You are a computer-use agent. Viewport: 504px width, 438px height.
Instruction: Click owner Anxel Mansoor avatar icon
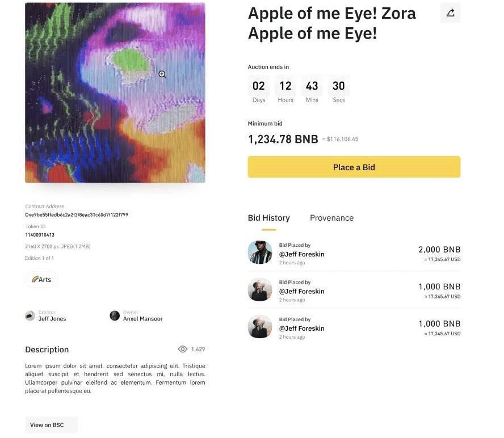(x=115, y=315)
